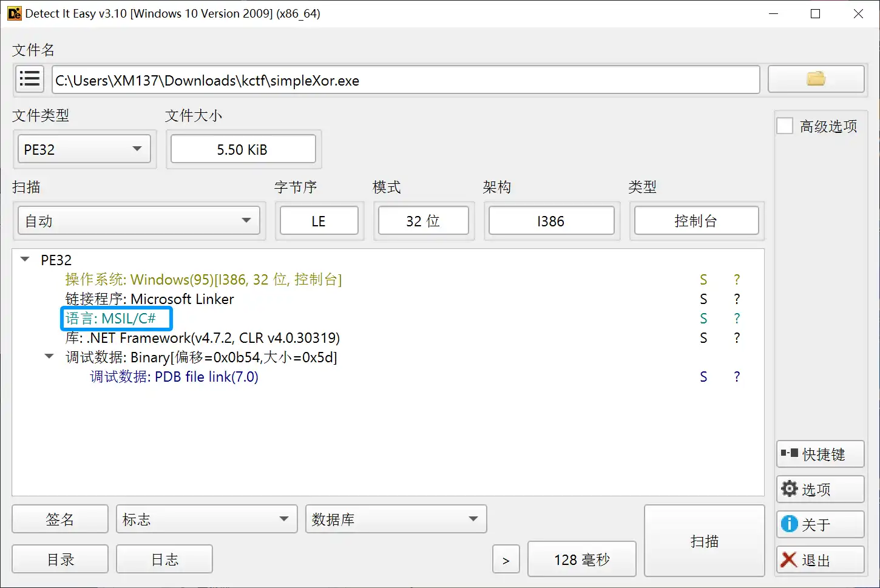Open the PE32 file type dropdown
The width and height of the screenshot is (880, 588).
click(84, 149)
